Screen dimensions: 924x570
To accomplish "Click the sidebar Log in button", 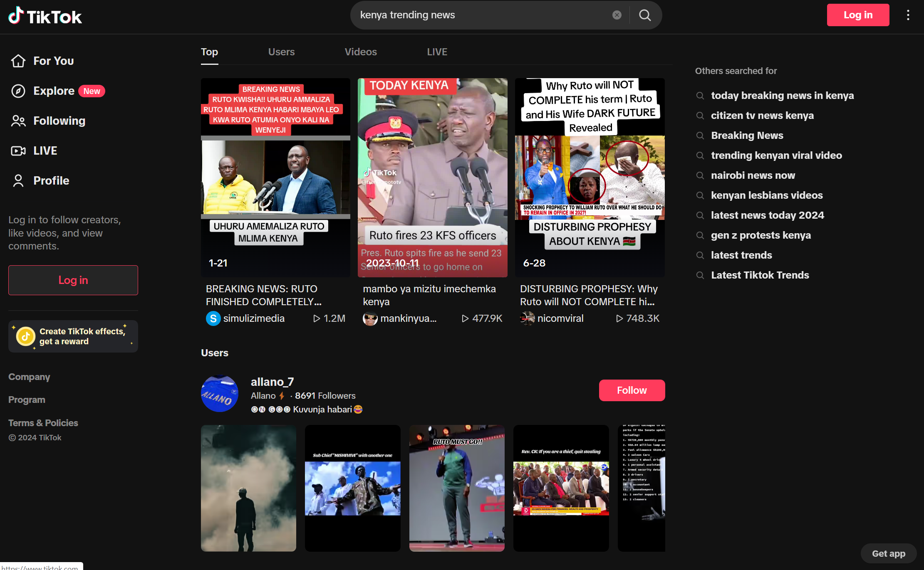I will click(73, 280).
